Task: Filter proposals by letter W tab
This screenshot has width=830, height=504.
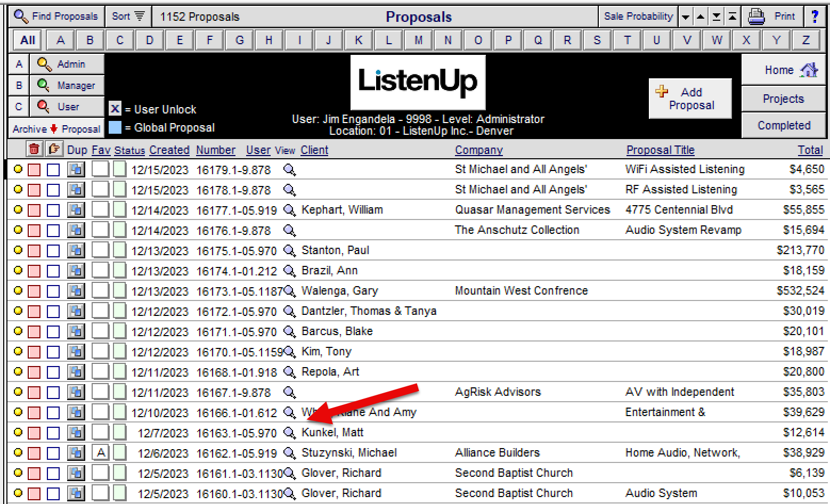Action: (717, 40)
